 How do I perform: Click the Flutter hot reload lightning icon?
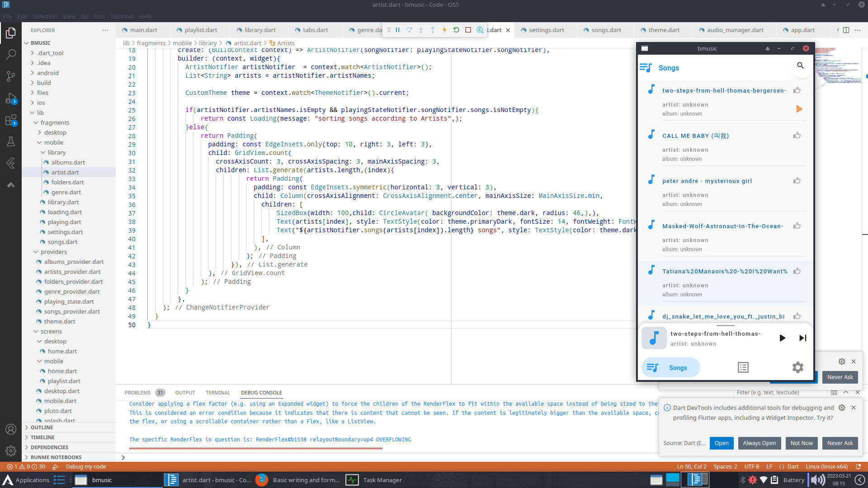point(444,30)
